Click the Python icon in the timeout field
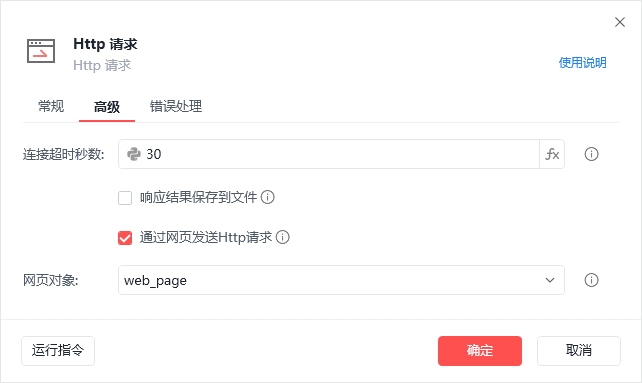This screenshot has height=383, width=642. pos(133,154)
